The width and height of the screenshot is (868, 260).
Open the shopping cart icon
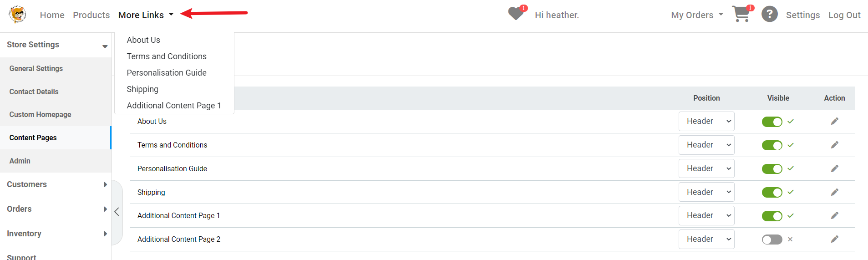[741, 14]
